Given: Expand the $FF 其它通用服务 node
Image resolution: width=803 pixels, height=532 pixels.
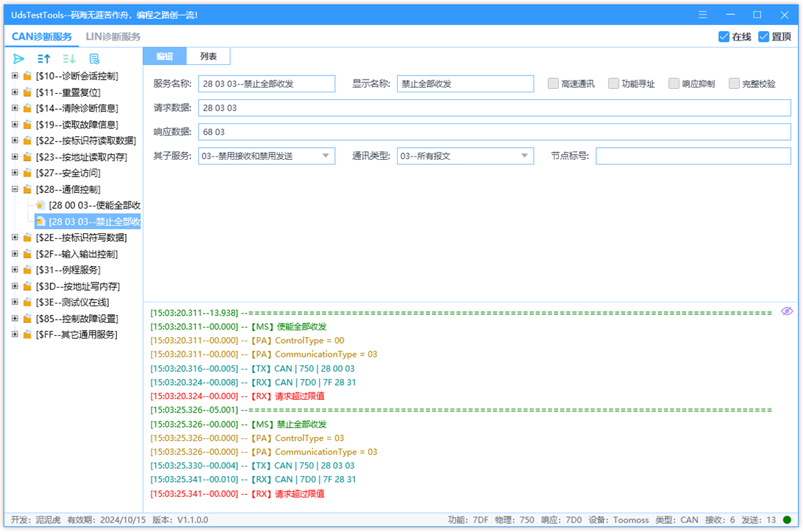Looking at the screenshot, I should [x=15, y=334].
